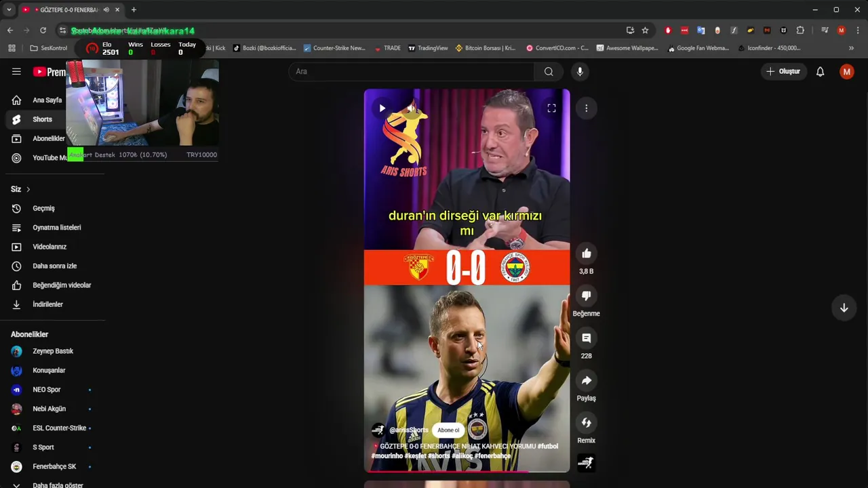Viewport: 868px width, 488px height.
Task: Open the TradingView bookmark
Action: click(x=427, y=48)
